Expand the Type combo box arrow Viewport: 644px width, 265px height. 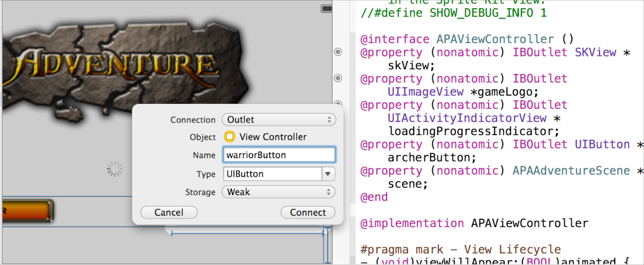(329, 174)
